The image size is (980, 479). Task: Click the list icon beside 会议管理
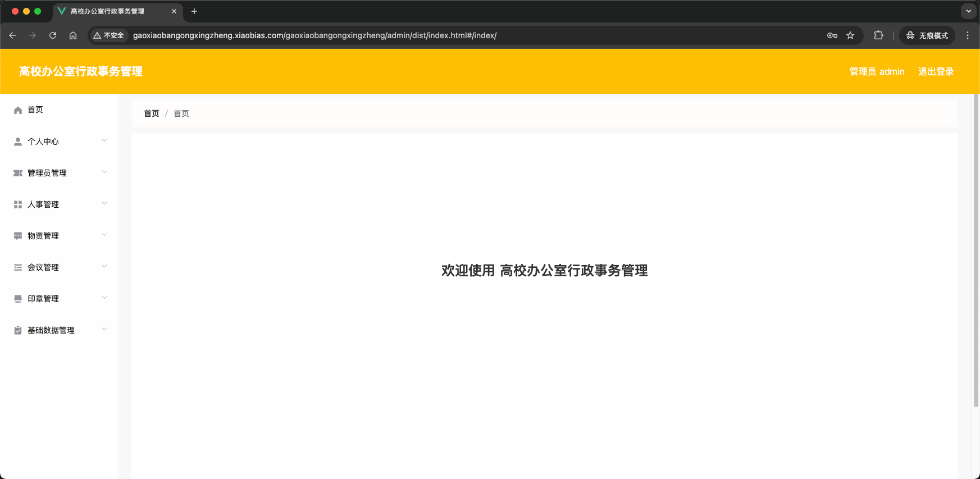point(18,267)
